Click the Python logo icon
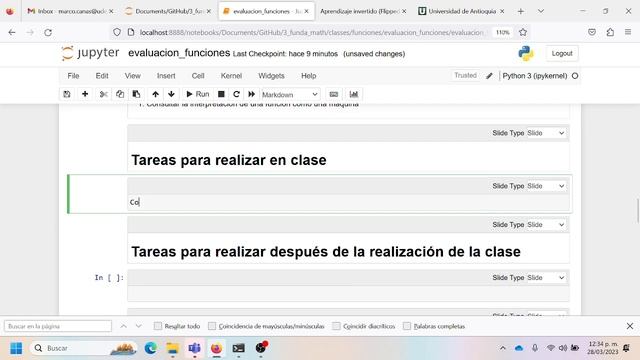Screen dimensions: 640x360 pos(526,53)
